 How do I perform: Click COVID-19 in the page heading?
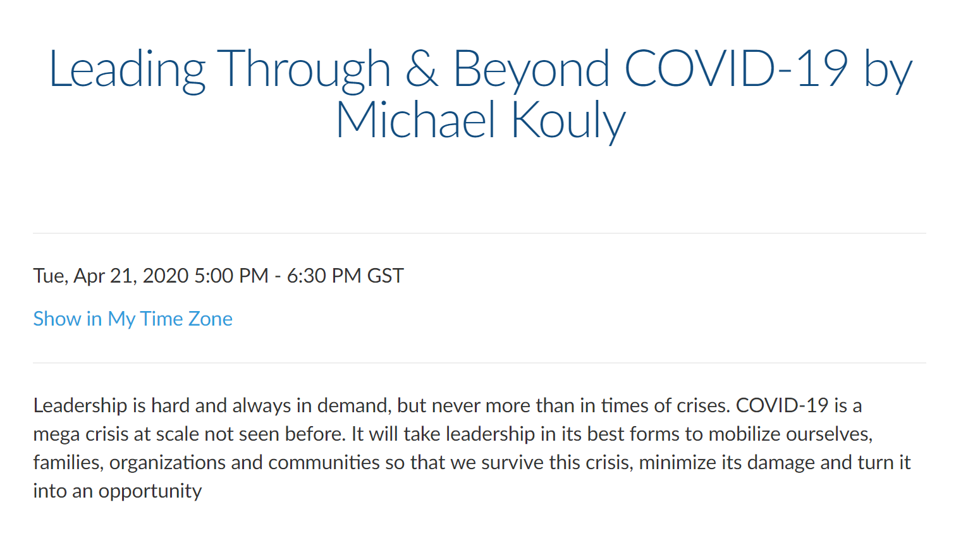point(736,68)
